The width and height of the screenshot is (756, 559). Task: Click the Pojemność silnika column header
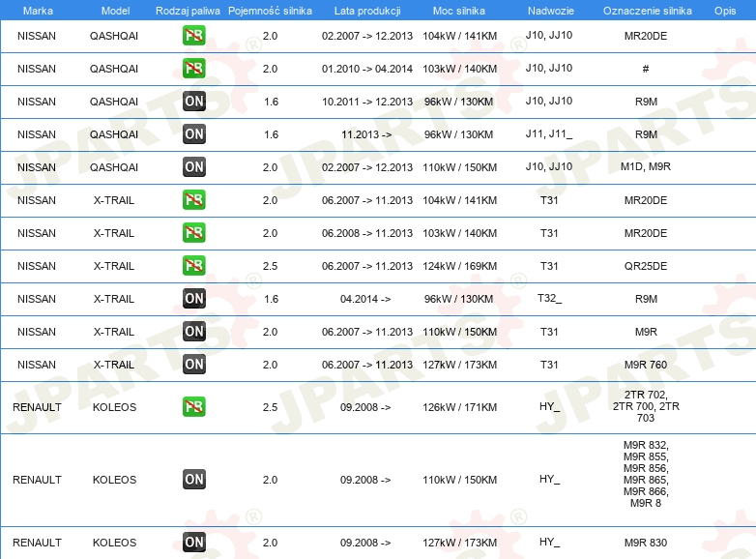pos(270,11)
